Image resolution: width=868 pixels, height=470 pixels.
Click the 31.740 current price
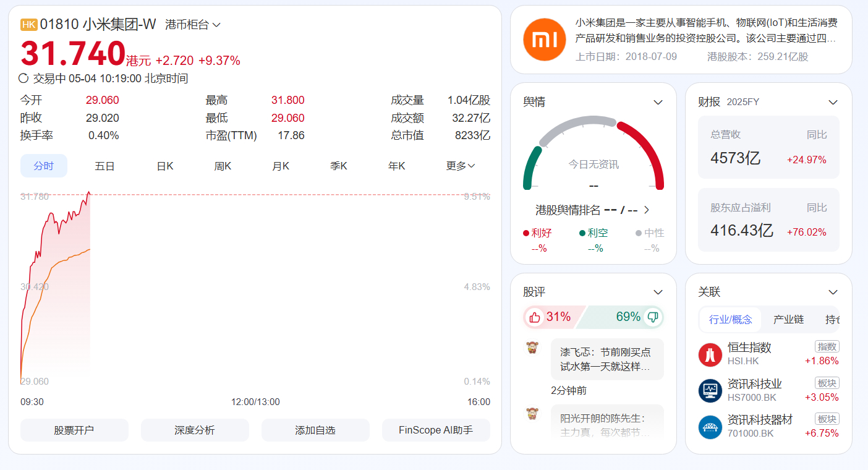click(73, 53)
